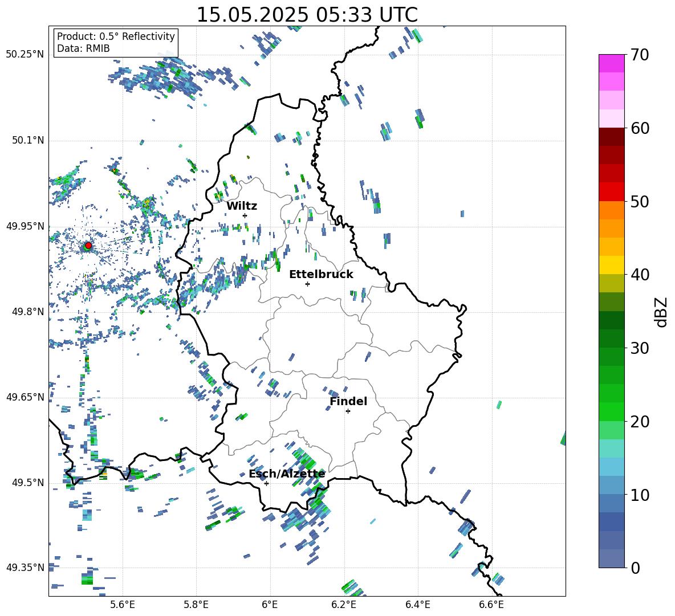Click the yellow colorbar segment just above the 40 dBZ mark
The image size is (675, 616).
coord(611,265)
